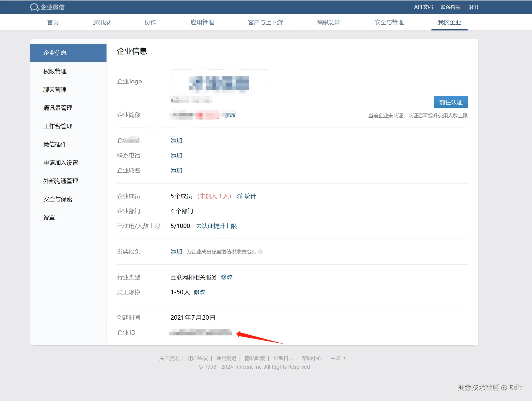Open 帮助中心 in the footer

click(312, 358)
